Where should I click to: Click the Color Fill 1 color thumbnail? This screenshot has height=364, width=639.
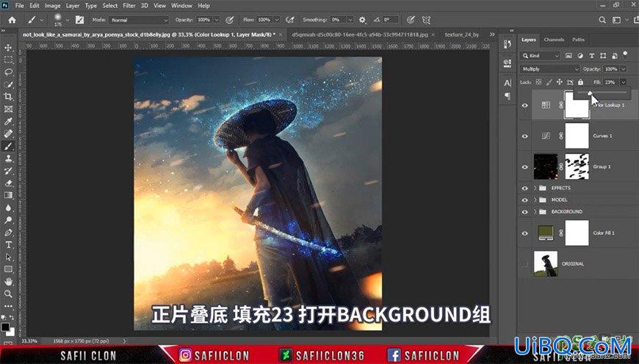pos(546,233)
